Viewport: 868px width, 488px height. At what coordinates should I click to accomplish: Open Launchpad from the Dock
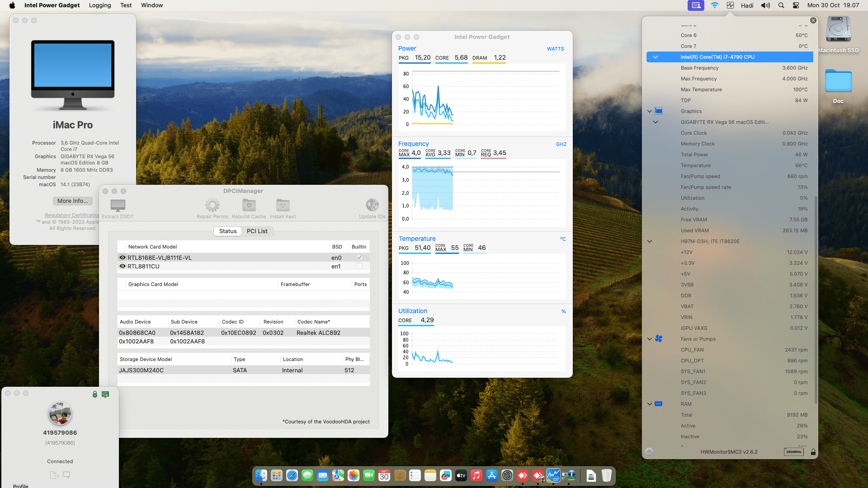[277, 475]
